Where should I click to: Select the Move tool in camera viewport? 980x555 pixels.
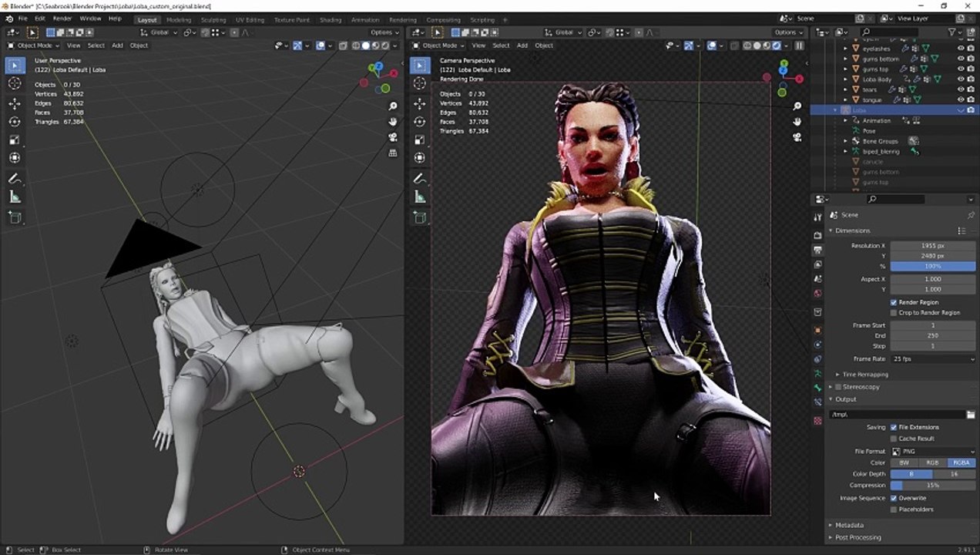pyautogui.click(x=420, y=103)
